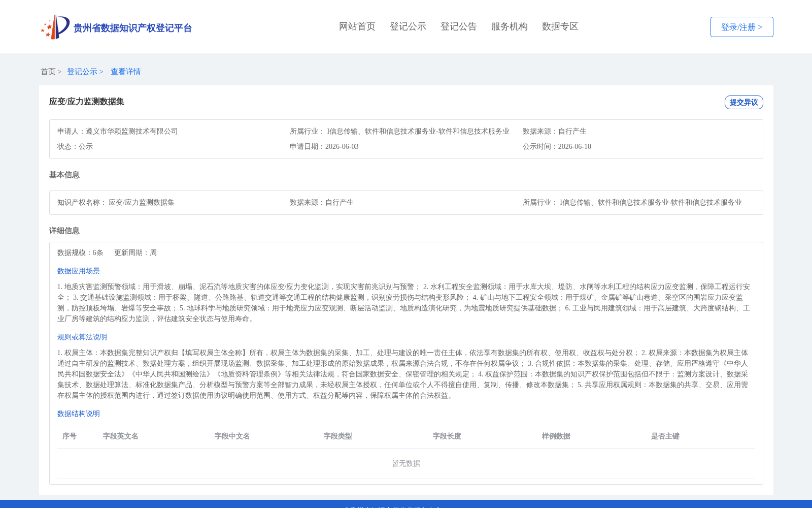Click 知识产权名称 value in basic info
The width and height of the screenshot is (812, 508).
coord(142,202)
